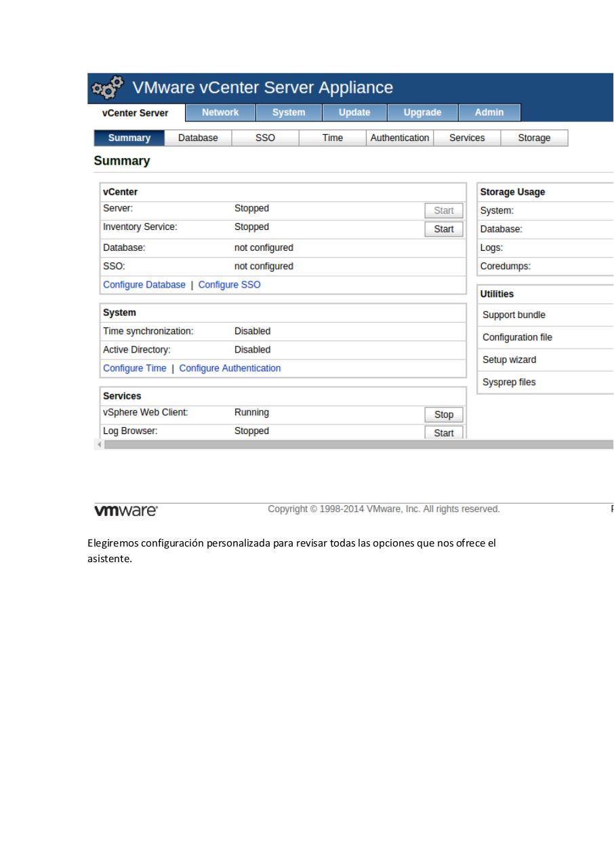Open the Storage sub-tab
Screen dimensions: 614x868
(x=534, y=137)
